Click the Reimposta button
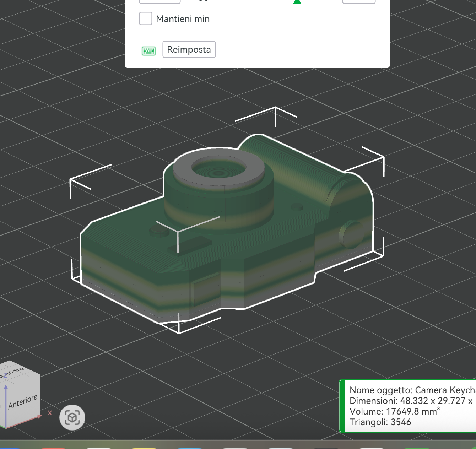Viewport: 476px width, 449px height. coord(189,49)
